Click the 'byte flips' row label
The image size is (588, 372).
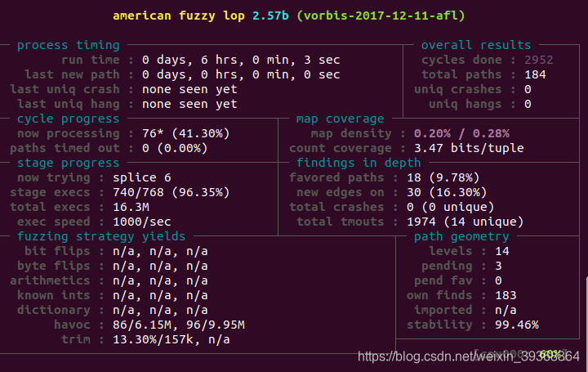click(x=54, y=266)
